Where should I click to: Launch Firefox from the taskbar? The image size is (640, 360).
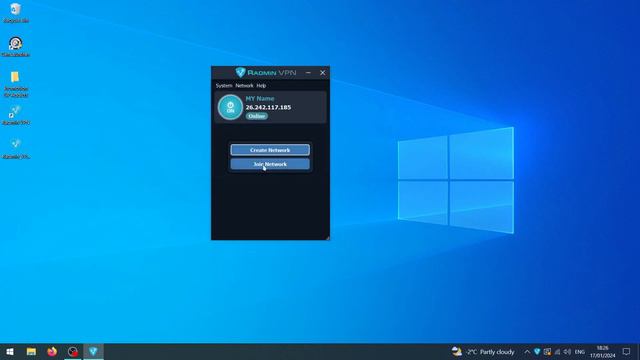(52, 351)
